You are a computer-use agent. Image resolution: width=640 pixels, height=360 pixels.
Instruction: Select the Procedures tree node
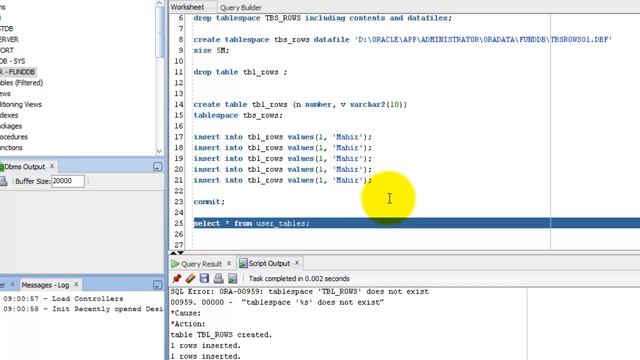[14, 137]
